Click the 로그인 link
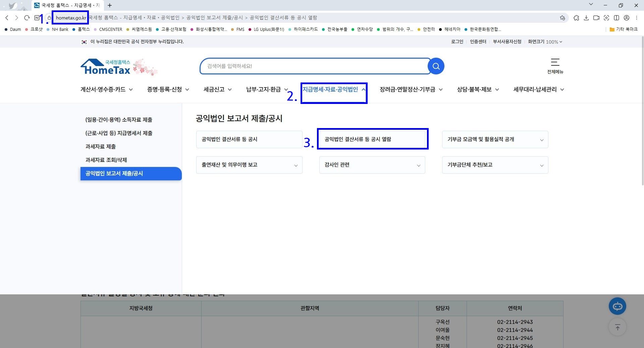 tap(457, 42)
